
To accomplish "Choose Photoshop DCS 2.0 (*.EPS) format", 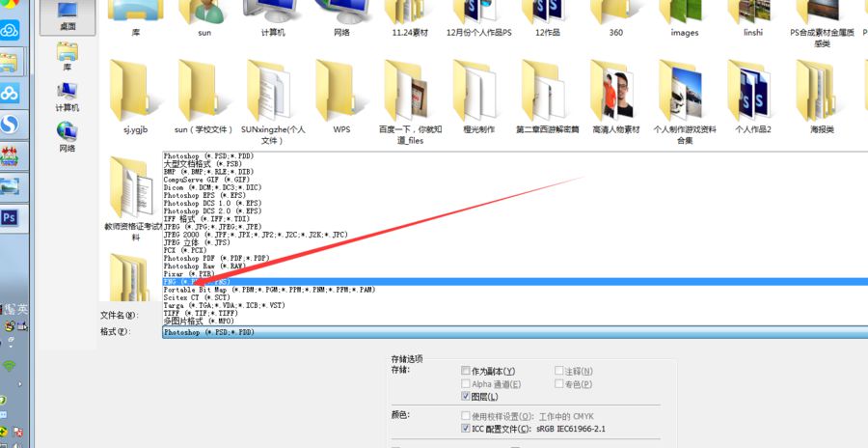I will coord(515,210).
